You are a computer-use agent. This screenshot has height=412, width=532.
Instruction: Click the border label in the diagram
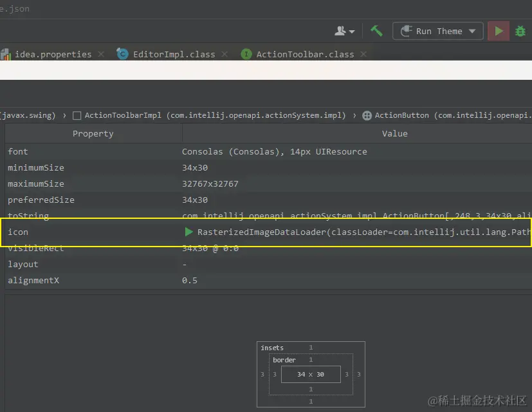click(284, 360)
